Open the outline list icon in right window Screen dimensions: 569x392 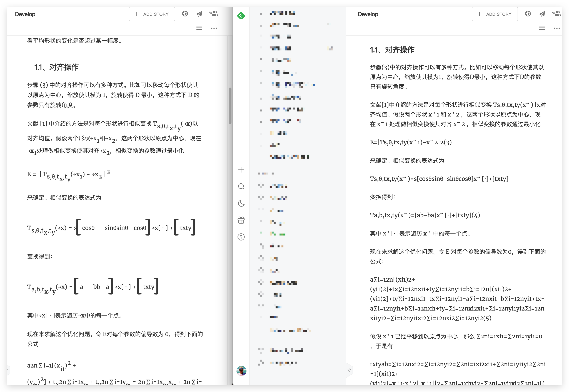542,28
